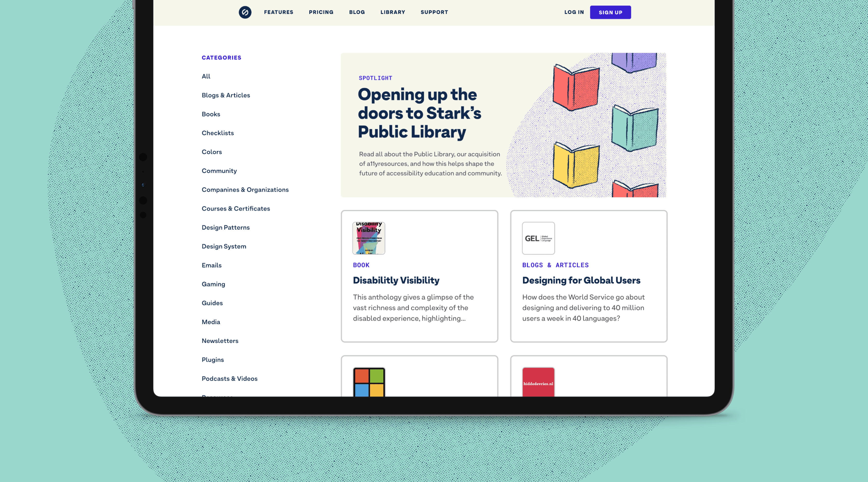
Task: Click the LIBRARY navigation link
Action: pos(393,12)
